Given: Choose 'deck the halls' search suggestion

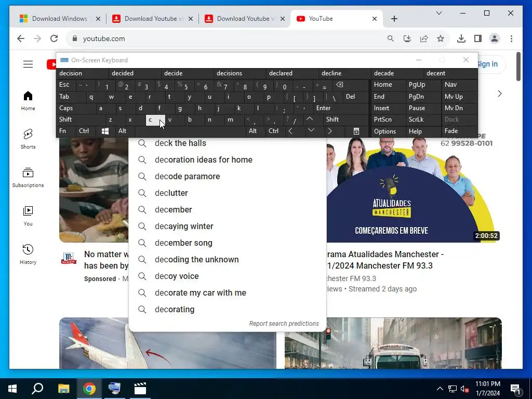Looking at the screenshot, I should (x=228, y=143).
